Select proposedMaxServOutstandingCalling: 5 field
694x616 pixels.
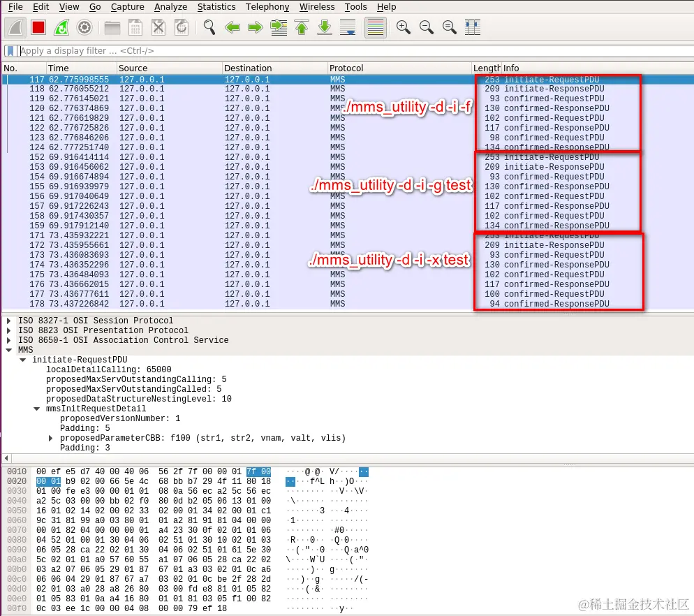coord(136,379)
